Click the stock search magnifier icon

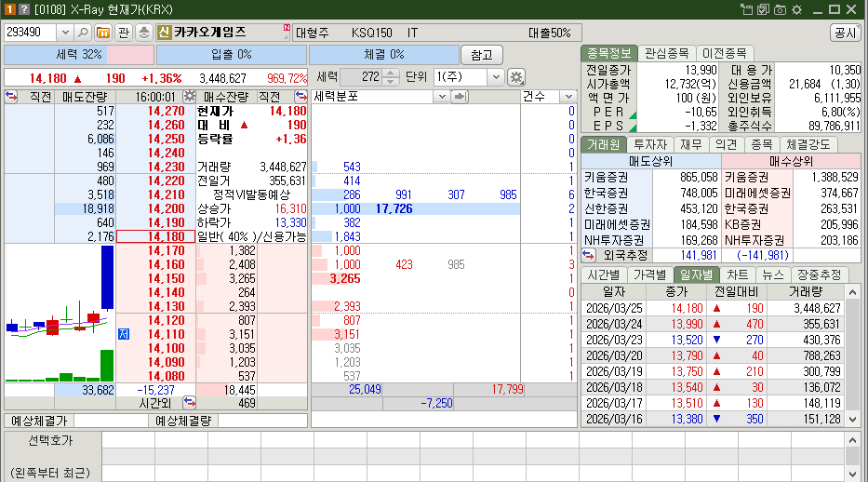click(83, 33)
